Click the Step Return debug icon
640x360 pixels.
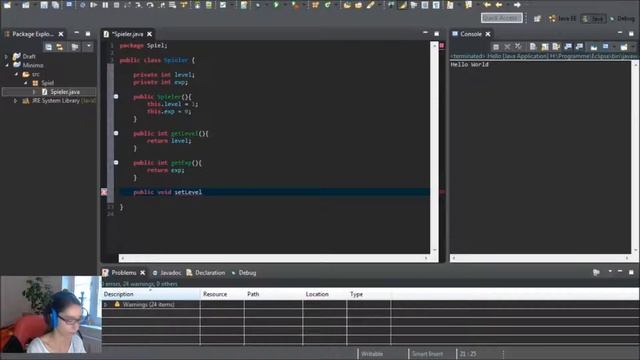point(161,5)
